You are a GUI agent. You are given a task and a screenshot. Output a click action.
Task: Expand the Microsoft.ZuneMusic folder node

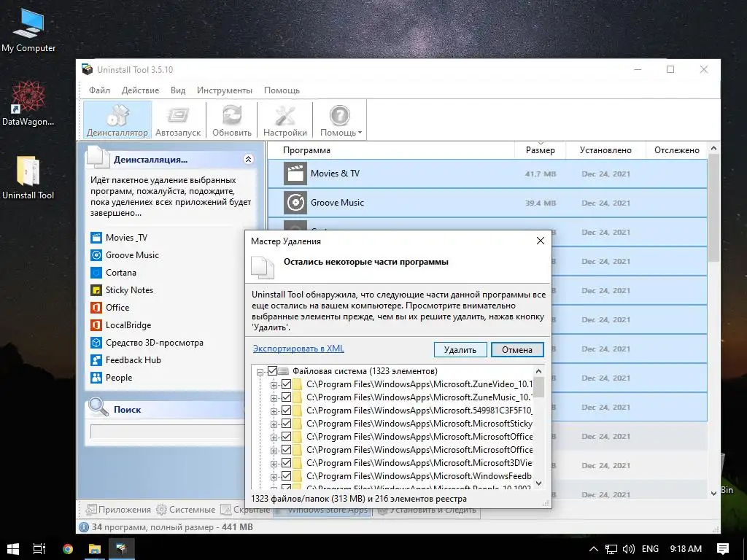pos(274,398)
